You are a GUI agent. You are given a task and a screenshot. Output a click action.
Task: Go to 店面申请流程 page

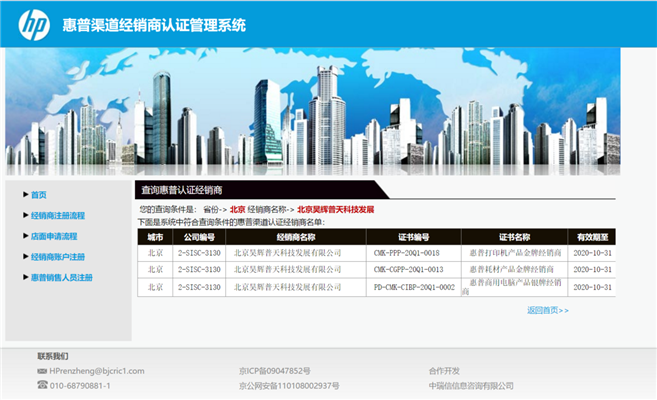[x=54, y=236]
